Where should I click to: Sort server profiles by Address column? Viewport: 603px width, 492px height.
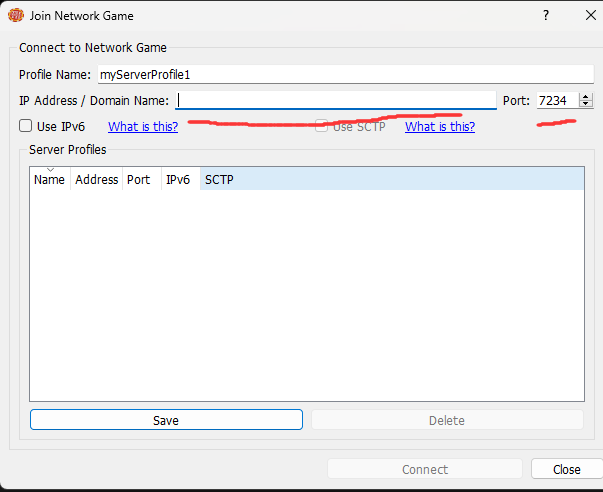click(96, 180)
